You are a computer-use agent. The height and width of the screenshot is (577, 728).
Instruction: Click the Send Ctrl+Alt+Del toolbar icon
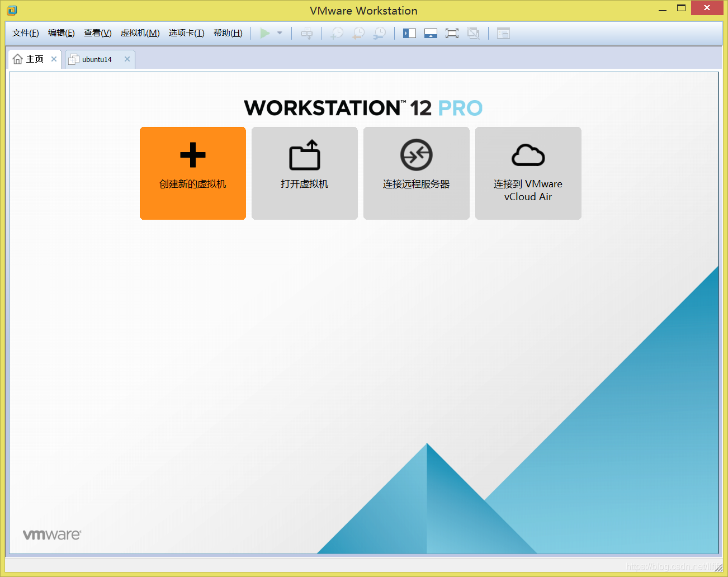(307, 33)
